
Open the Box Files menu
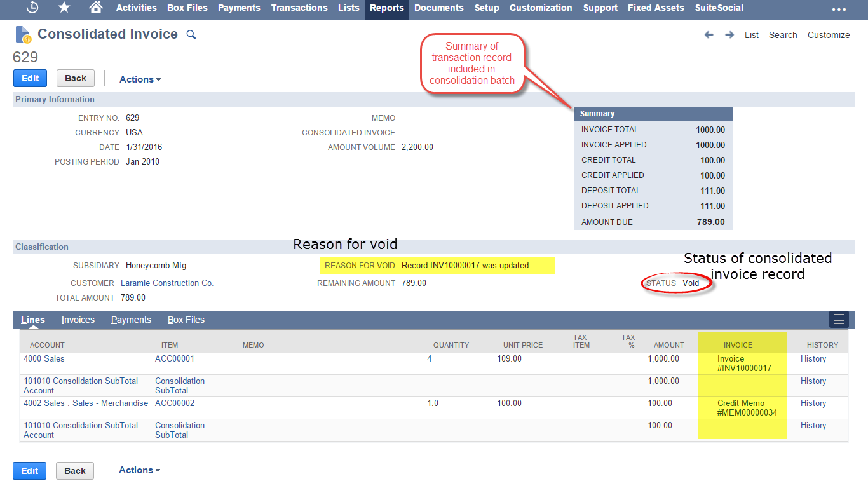[x=187, y=8]
